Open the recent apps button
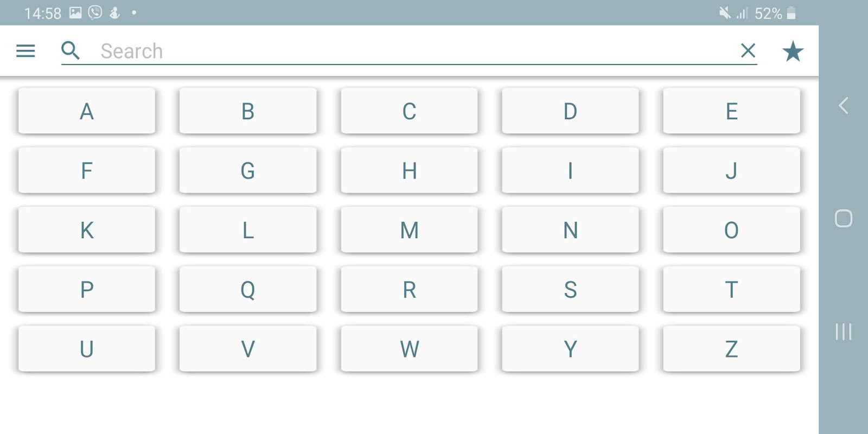Viewport: 868px width, 434px height. [x=843, y=331]
